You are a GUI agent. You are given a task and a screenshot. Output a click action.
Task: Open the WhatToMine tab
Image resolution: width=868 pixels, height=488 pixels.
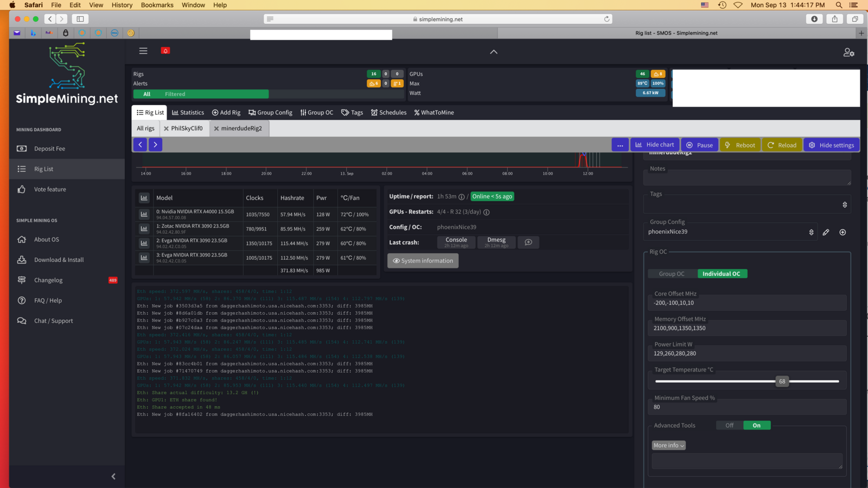tap(434, 113)
